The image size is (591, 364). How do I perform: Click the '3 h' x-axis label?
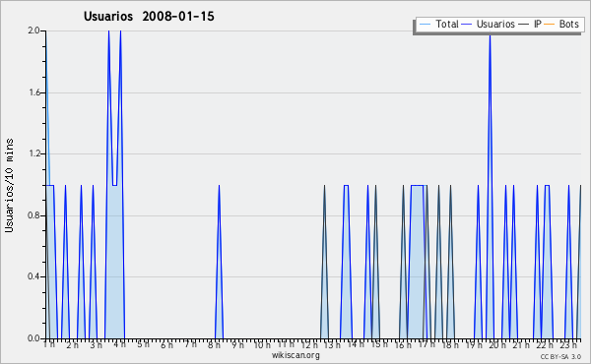click(x=97, y=344)
